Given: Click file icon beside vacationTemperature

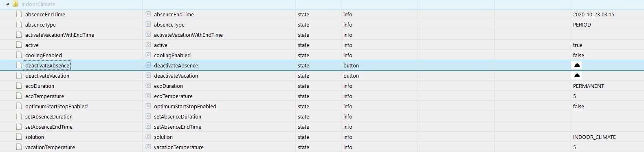Looking at the screenshot, I should tap(19, 147).
